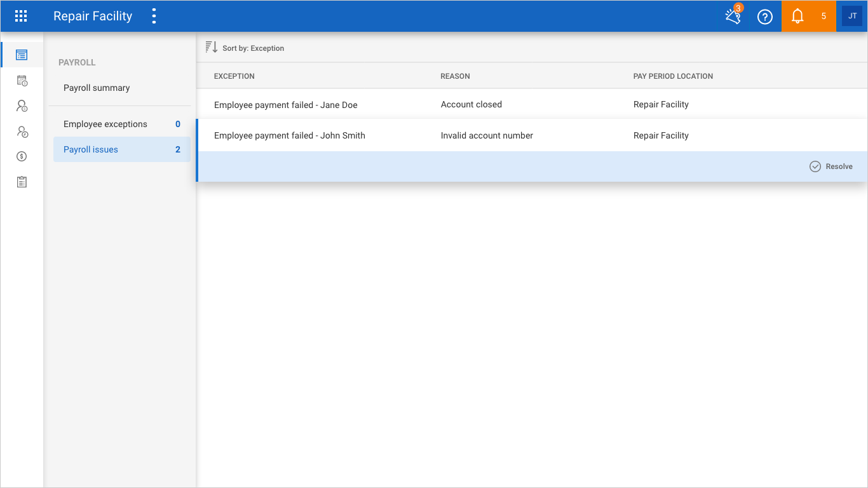Click Repair Facility in Jane Doe's row

(661, 104)
